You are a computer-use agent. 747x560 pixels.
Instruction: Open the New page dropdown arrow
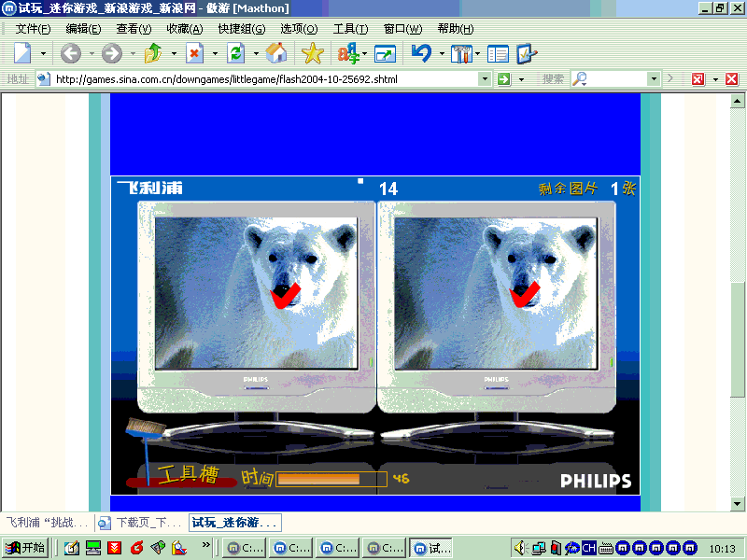(43, 53)
